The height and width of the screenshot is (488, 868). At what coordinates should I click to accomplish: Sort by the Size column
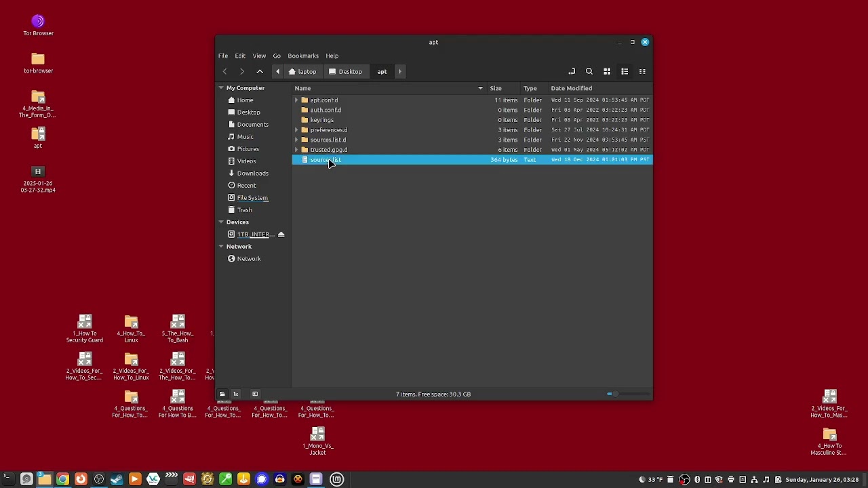tap(503, 88)
